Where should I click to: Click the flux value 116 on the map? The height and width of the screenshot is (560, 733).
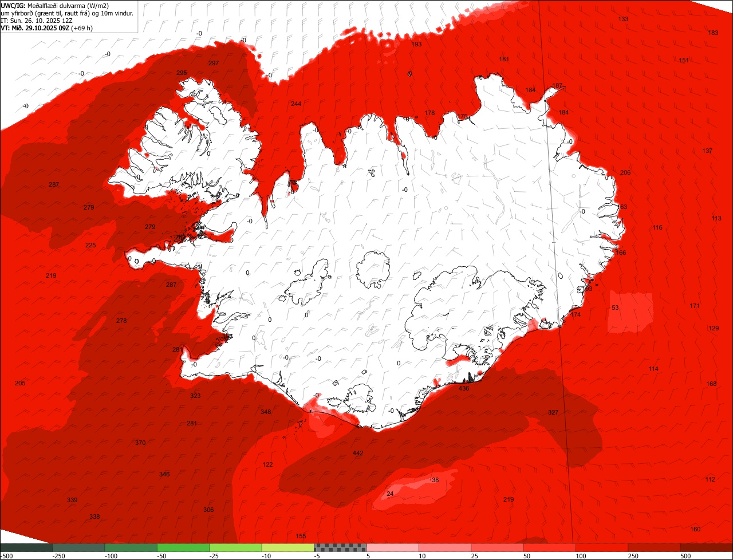(657, 228)
